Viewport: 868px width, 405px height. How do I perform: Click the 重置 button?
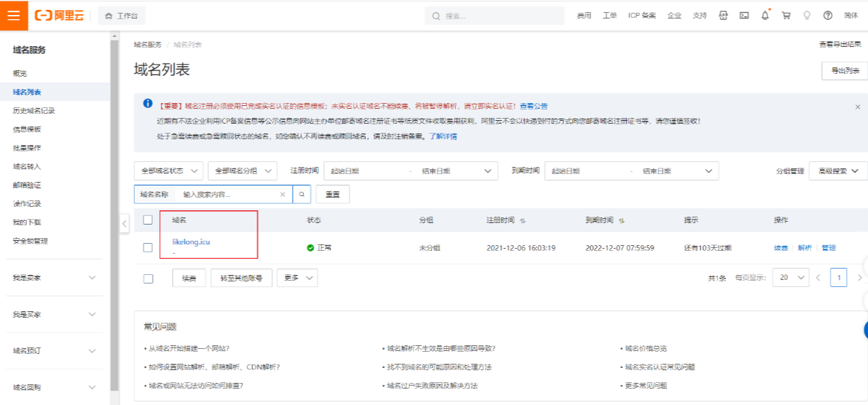[332, 194]
